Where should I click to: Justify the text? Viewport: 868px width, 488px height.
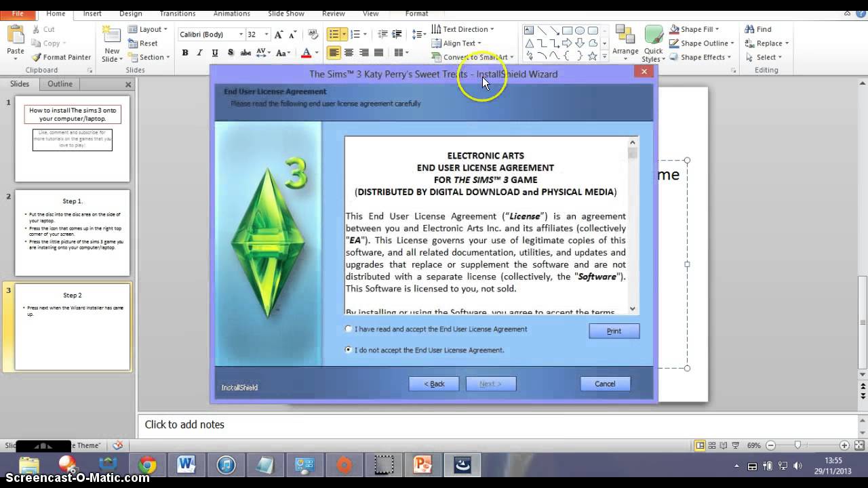[378, 53]
